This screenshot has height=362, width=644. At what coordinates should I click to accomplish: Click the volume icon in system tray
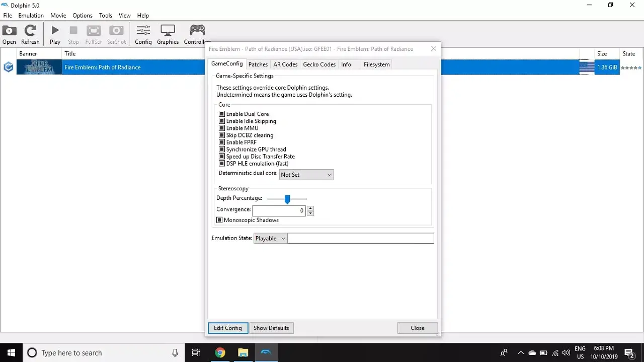[566, 352]
